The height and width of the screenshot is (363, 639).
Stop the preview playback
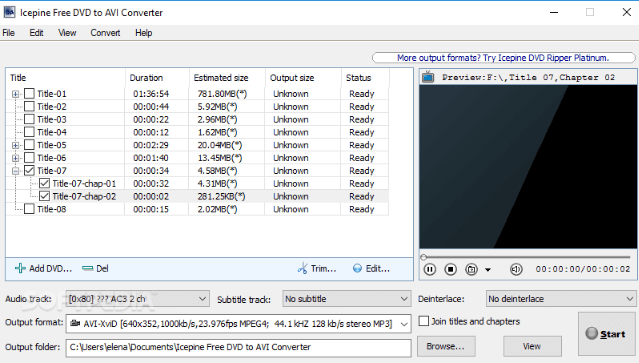click(x=450, y=269)
